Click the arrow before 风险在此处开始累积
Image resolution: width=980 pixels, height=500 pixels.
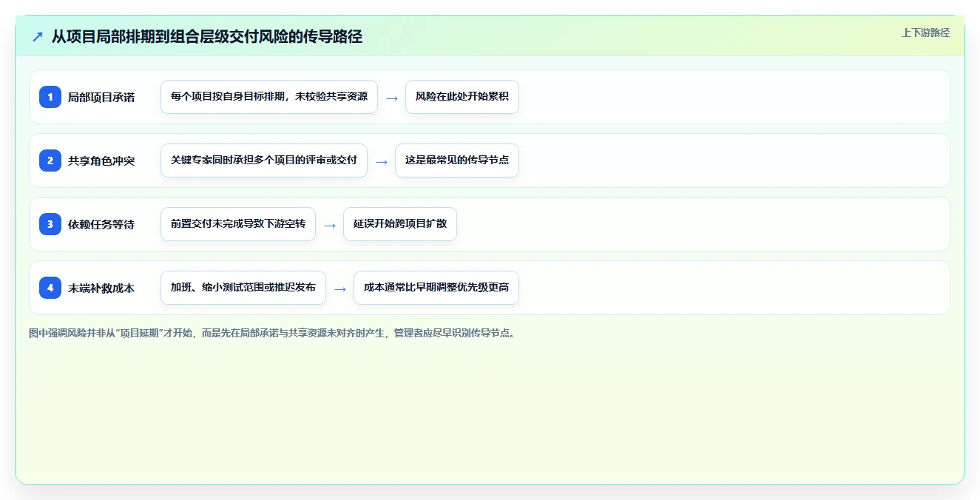pyautogui.click(x=392, y=98)
